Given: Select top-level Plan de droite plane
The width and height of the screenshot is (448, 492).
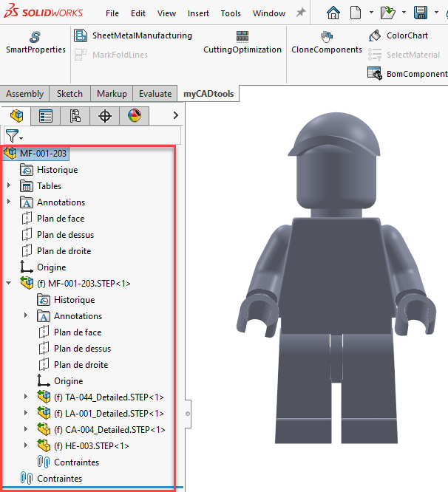Looking at the screenshot, I should pyautogui.click(x=56, y=251).
